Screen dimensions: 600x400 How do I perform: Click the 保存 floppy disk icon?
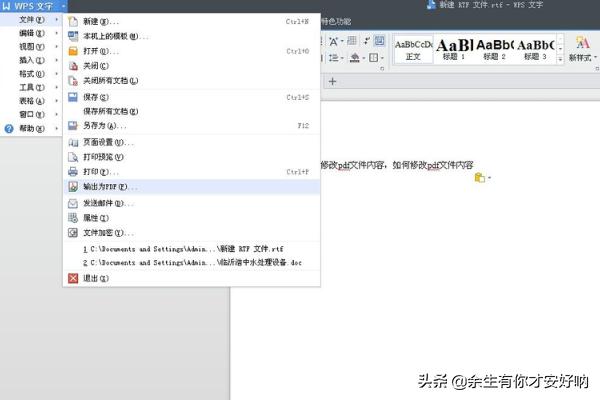[72, 97]
